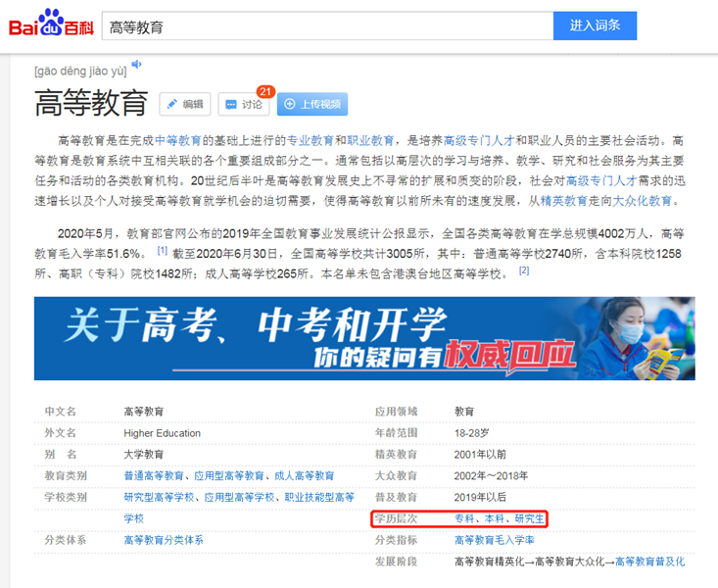
Task: Open the 讨论 discussion button
Action: point(243,104)
